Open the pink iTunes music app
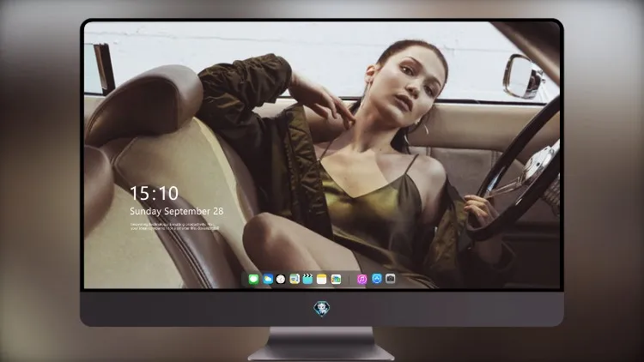Screen dimensions: 644x362 [361, 280]
